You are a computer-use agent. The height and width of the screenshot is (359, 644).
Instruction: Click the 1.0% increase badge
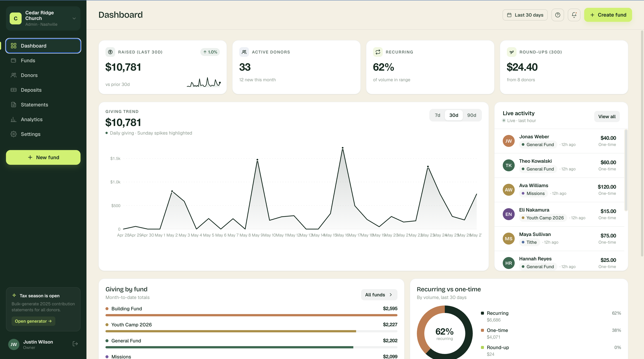coord(210,52)
